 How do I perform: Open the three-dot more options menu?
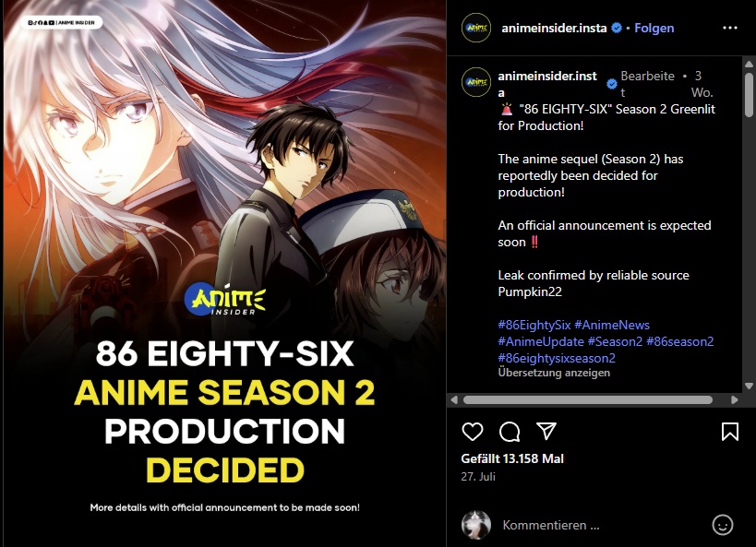coord(730,28)
